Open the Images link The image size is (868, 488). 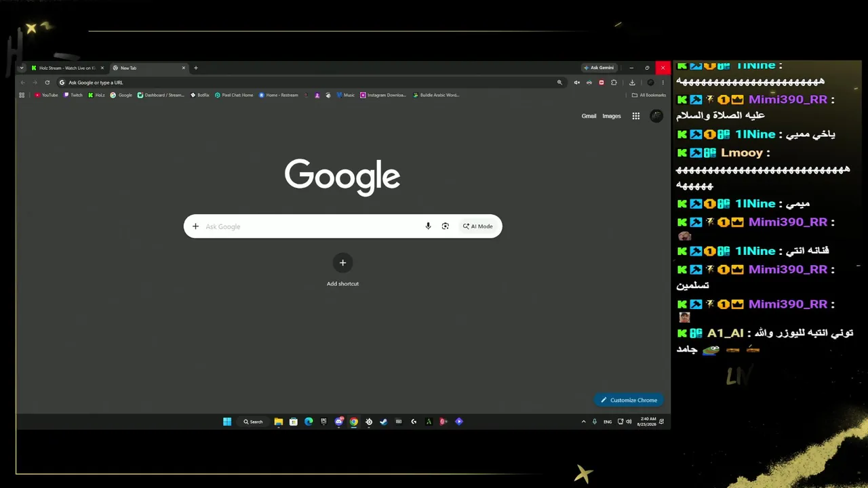(612, 116)
